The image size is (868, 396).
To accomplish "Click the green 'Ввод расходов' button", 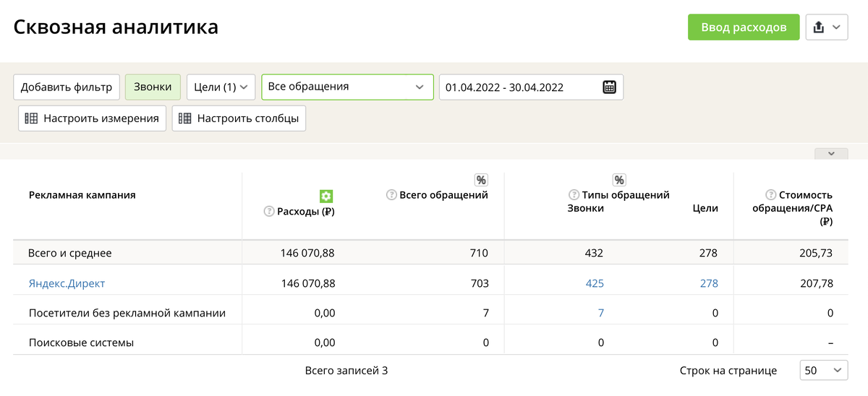I will click(x=744, y=27).
